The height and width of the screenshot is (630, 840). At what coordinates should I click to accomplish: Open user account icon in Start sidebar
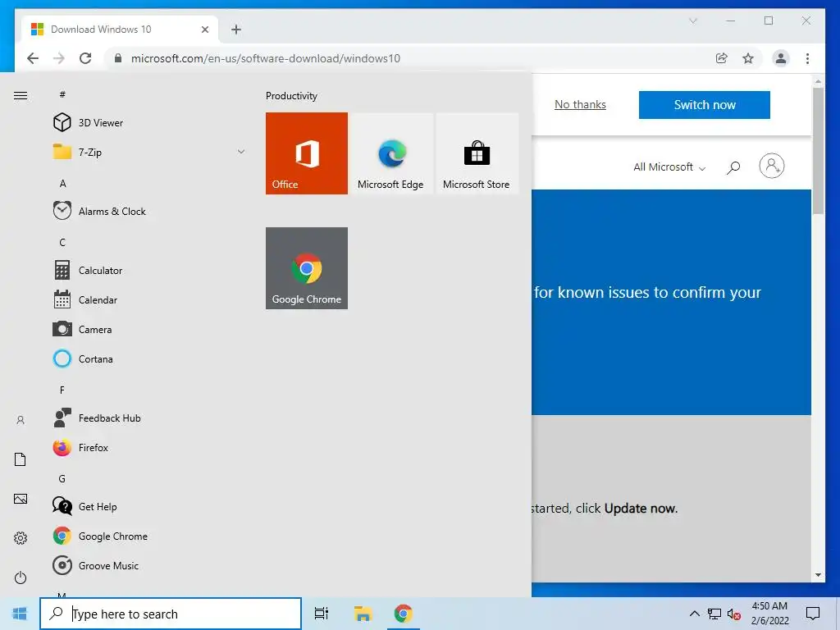21,420
